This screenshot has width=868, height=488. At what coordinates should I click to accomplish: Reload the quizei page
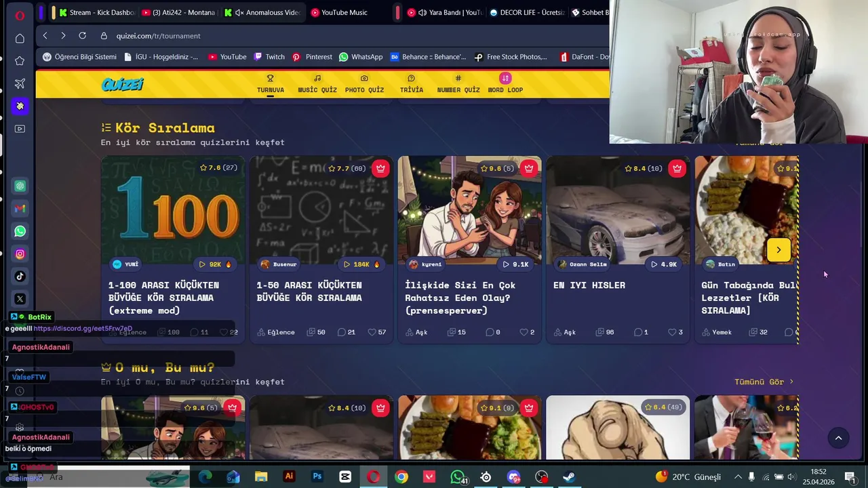pos(82,35)
